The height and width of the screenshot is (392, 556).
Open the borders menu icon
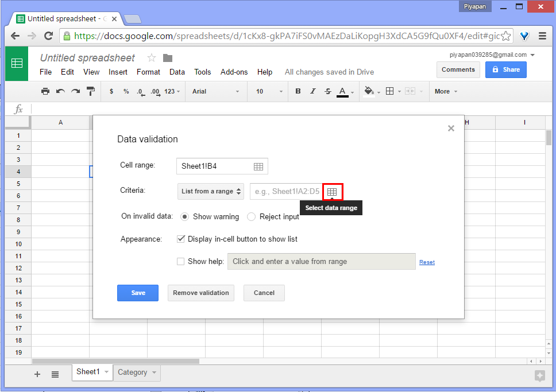point(391,91)
